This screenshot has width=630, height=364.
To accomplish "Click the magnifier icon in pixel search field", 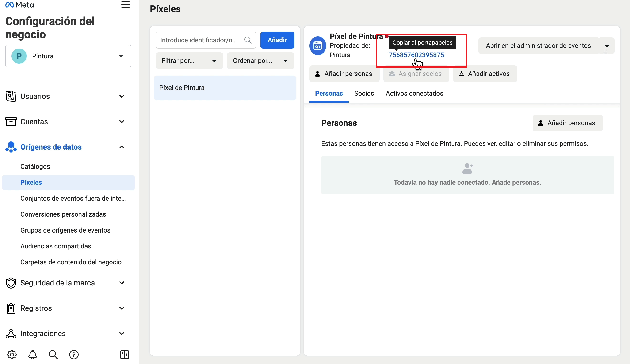I will click(x=248, y=40).
